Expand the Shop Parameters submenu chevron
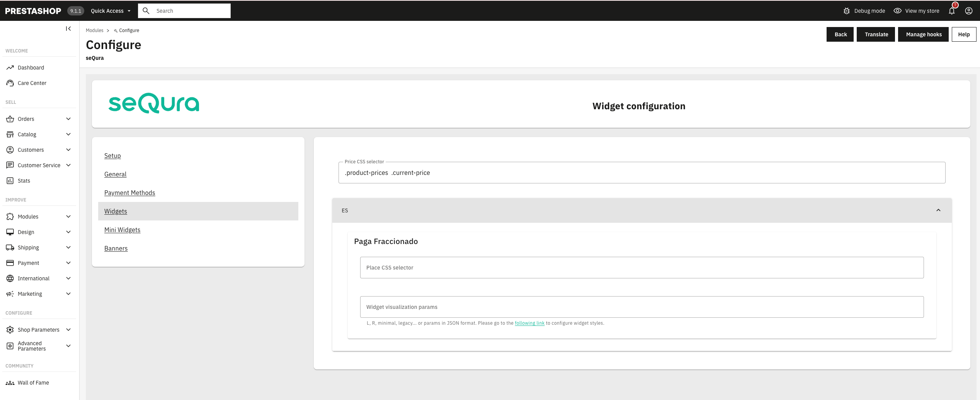This screenshot has width=980, height=400. 68,330
